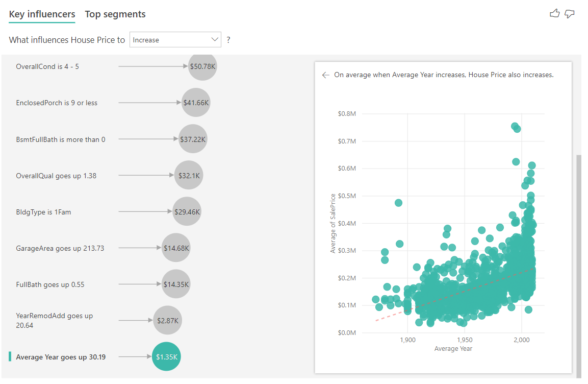Click the $0.8M y-axis label
Viewport: 588px width, 384px height.
tap(347, 114)
